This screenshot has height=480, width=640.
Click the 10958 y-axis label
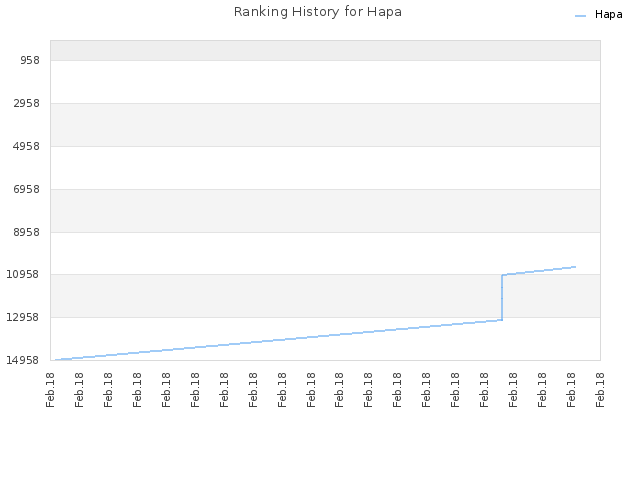pyautogui.click(x=23, y=274)
